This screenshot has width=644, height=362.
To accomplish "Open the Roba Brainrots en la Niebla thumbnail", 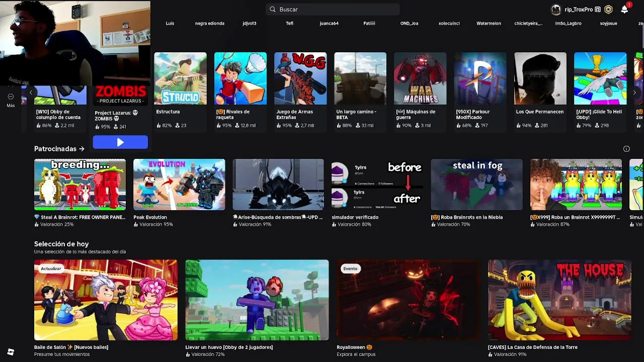I will coord(476,185).
